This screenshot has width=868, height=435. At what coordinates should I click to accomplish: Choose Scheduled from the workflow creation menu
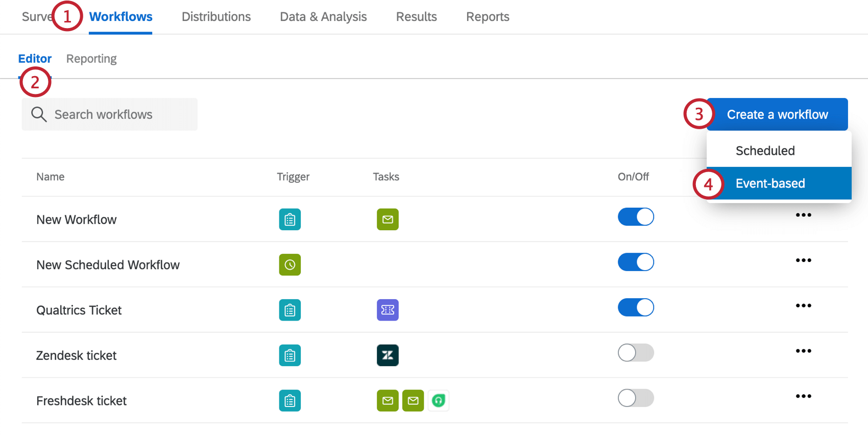765,150
